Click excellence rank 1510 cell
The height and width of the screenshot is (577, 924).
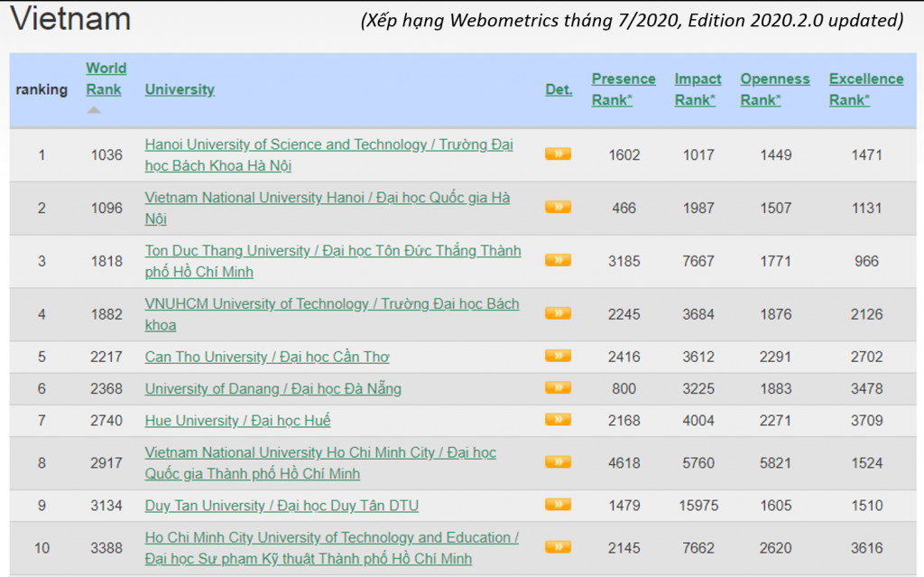pyautogui.click(x=866, y=506)
